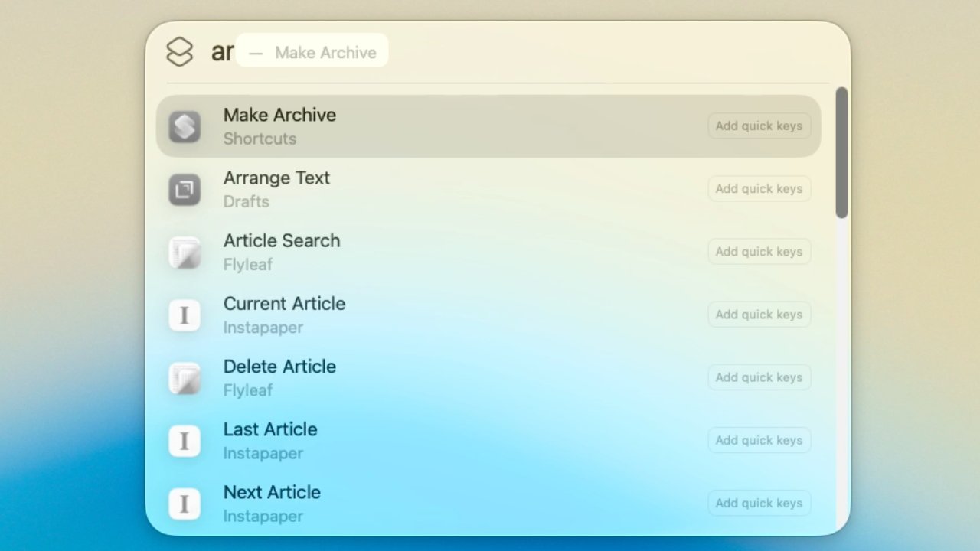Click the Shortcuts subtitle under Make Archive
The height and width of the screenshot is (551, 980).
click(x=260, y=139)
